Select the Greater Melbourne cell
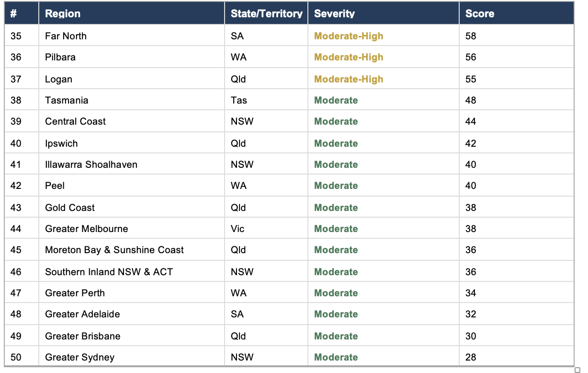 [132, 229]
